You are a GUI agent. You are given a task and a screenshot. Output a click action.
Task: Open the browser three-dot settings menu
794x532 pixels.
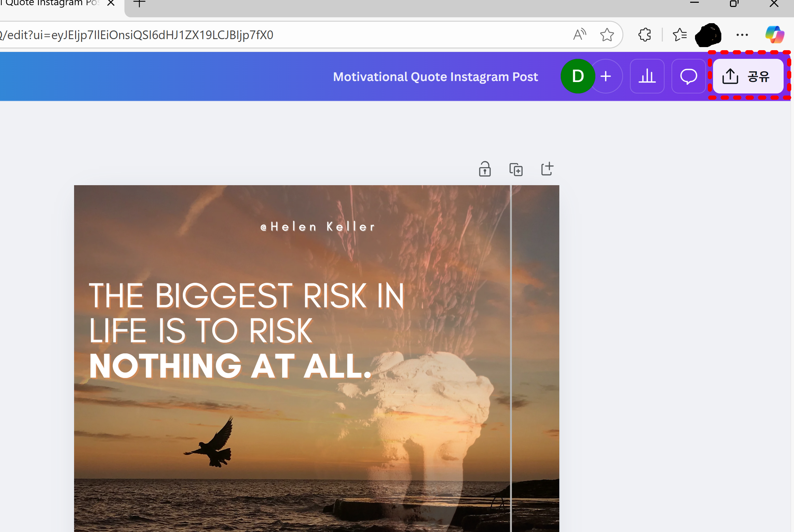coord(742,35)
